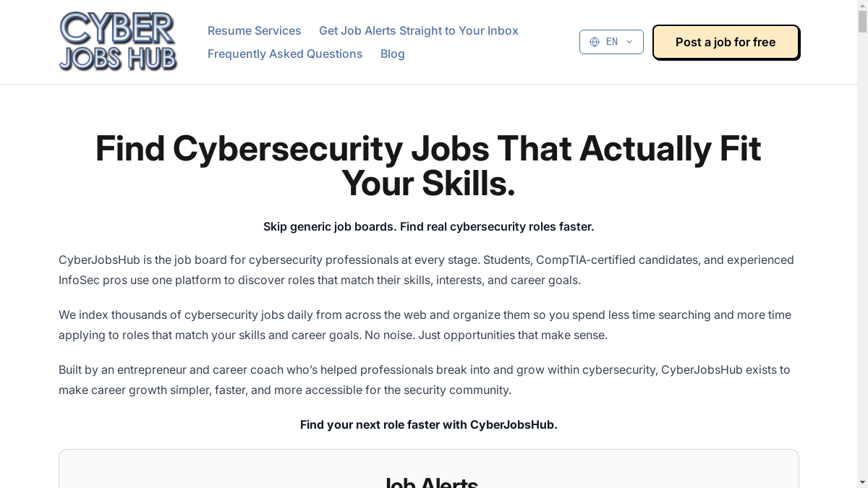Image resolution: width=868 pixels, height=488 pixels.
Task: Click the Skip generic job boards tagline
Action: (428, 226)
